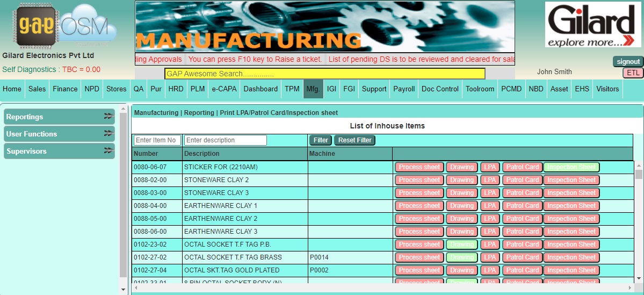Open the Toolroom menu item
The height and width of the screenshot is (295, 644).
[480, 89]
